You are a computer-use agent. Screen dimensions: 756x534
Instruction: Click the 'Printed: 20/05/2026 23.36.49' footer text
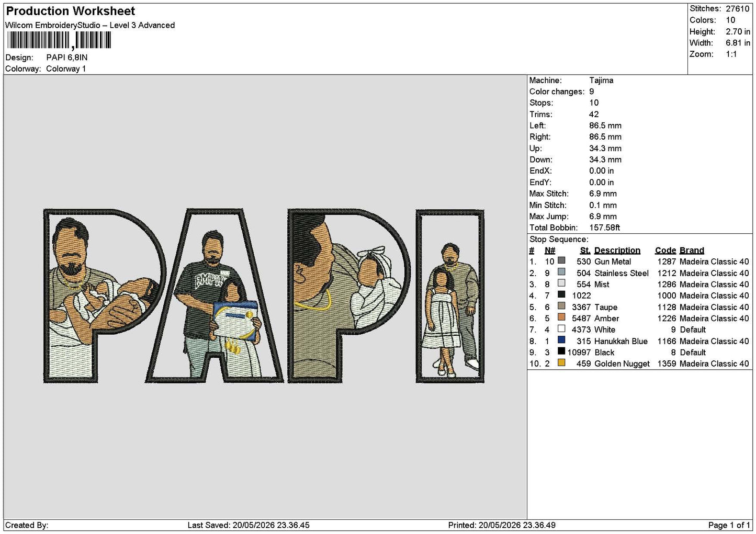(x=502, y=525)
